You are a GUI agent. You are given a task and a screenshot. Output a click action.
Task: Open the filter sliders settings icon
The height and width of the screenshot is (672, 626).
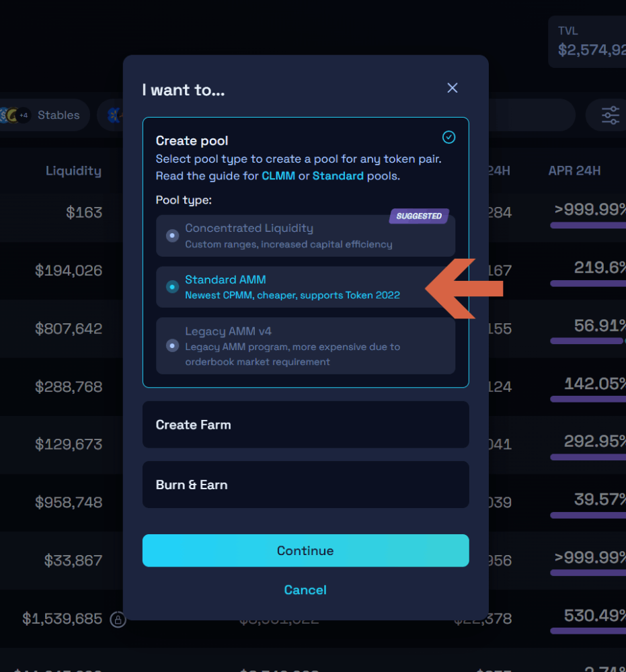pyautogui.click(x=611, y=116)
